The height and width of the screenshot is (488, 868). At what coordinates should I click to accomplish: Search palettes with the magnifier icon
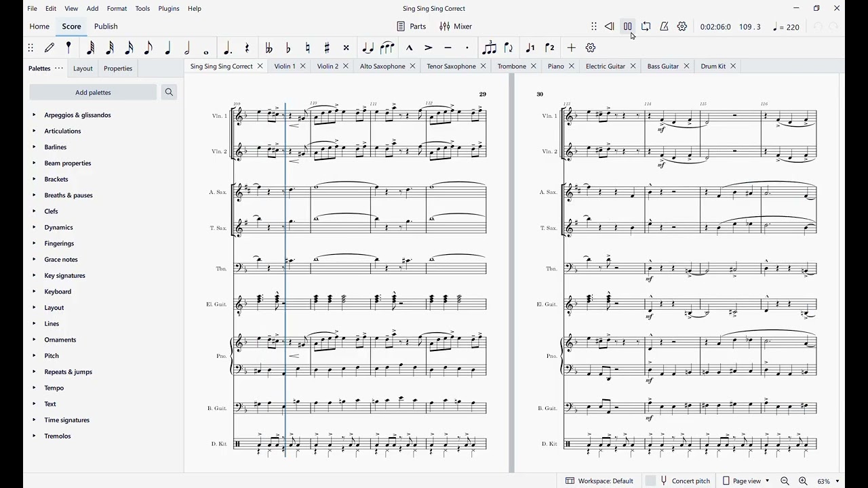170,92
